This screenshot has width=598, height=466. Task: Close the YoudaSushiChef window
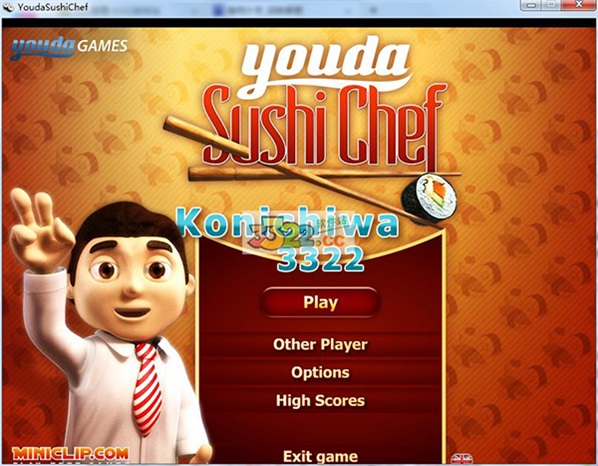[x=579, y=5]
